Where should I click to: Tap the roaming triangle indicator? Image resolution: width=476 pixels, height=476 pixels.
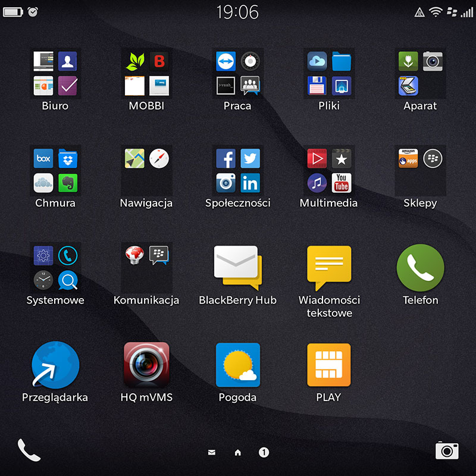[x=419, y=12]
